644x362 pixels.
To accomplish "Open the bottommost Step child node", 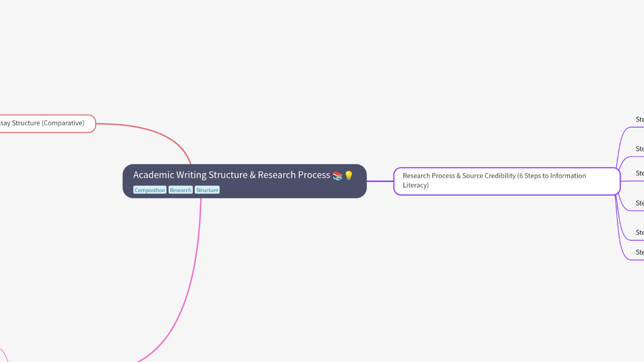I will tap(639, 252).
